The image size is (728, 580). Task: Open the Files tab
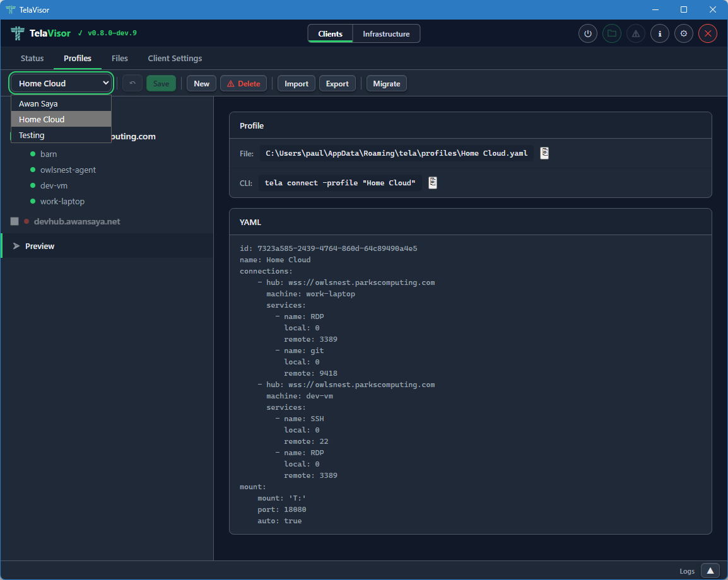(x=119, y=58)
